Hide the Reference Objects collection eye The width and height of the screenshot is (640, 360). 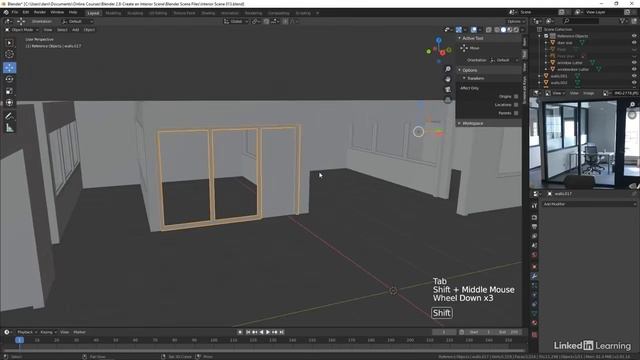click(634, 36)
